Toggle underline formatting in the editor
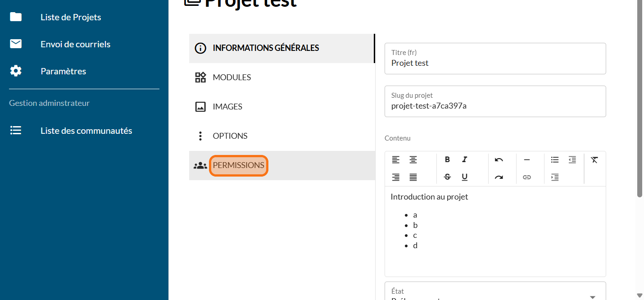The image size is (644, 300). pyautogui.click(x=464, y=177)
